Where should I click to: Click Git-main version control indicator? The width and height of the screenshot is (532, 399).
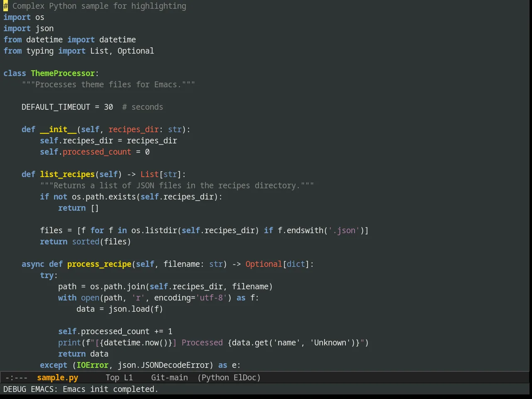coord(169,377)
